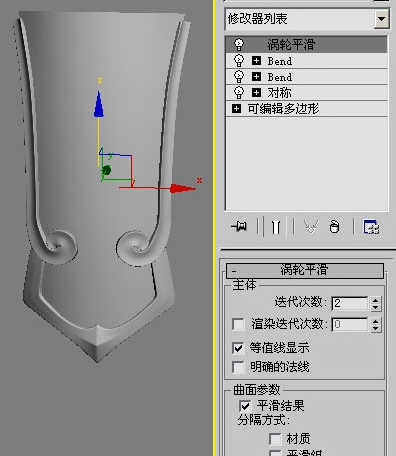Click the blue Z-axis gizmo arrow
396x456 pixels.
(99, 104)
